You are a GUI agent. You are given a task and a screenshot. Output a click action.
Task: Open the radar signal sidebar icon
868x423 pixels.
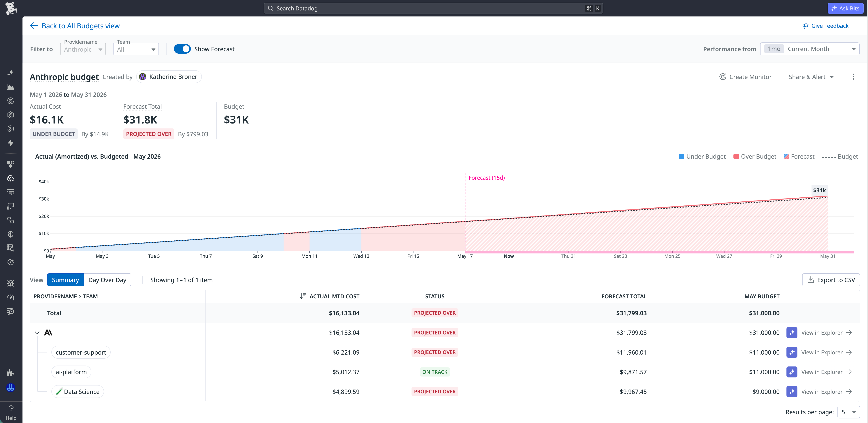11,129
